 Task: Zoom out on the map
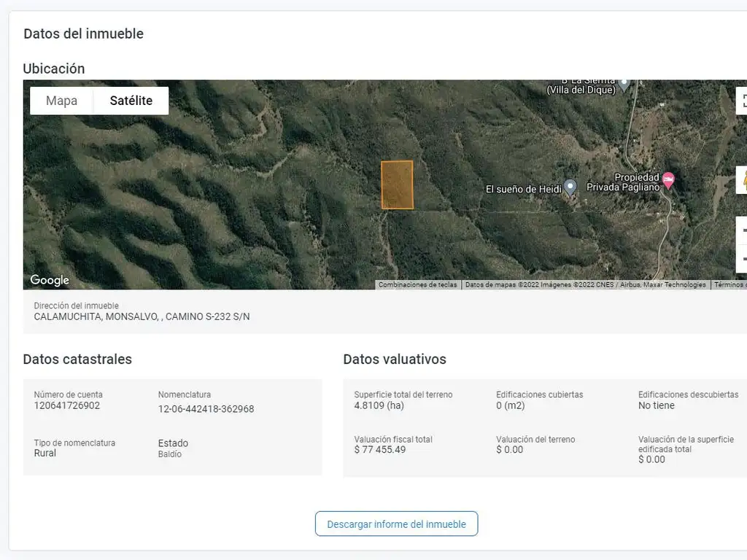(x=743, y=258)
